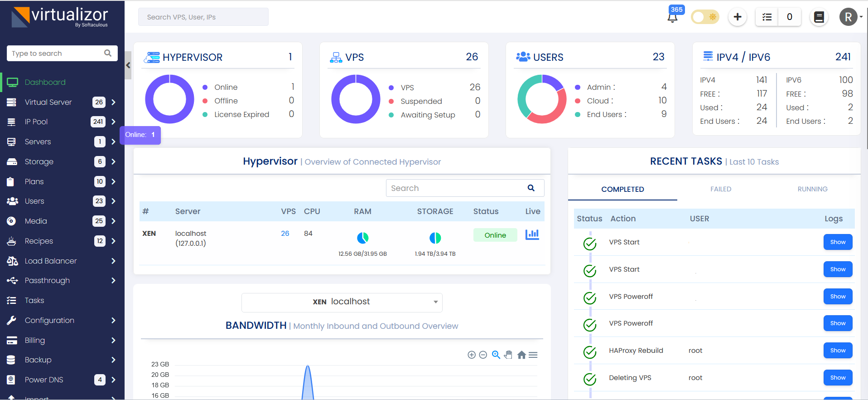Viewport: 868px width, 400px height.
Task: Click the VPS count 26 link
Action: pos(285,233)
